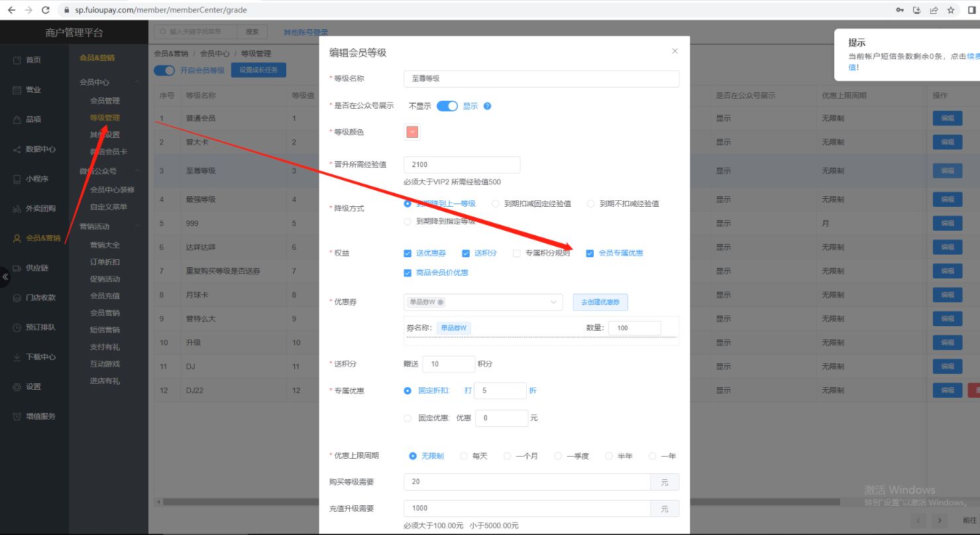Screen dimensions: 980x535
Task: Click the 其他账号登录 link
Action: (x=306, y=32)
